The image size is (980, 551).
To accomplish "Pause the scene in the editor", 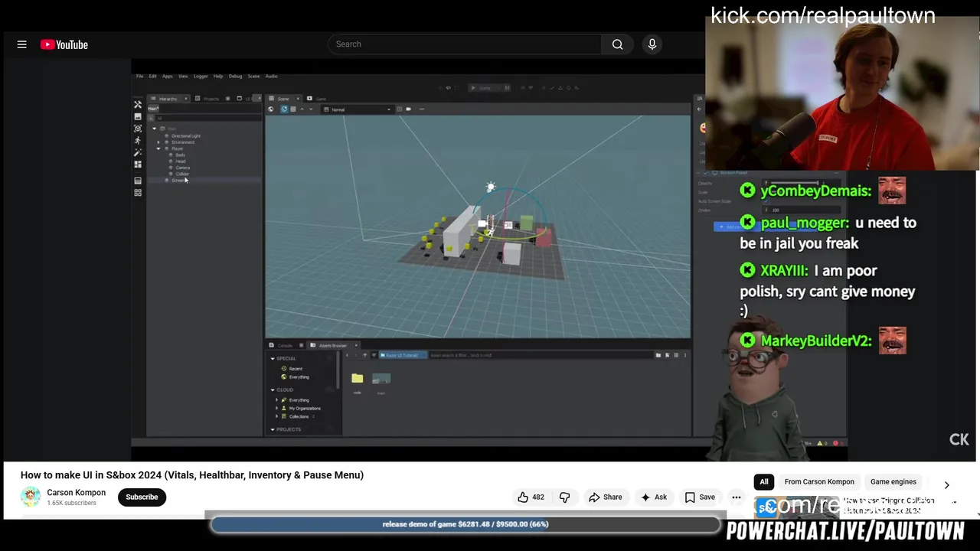I will (x=507, y=88).
